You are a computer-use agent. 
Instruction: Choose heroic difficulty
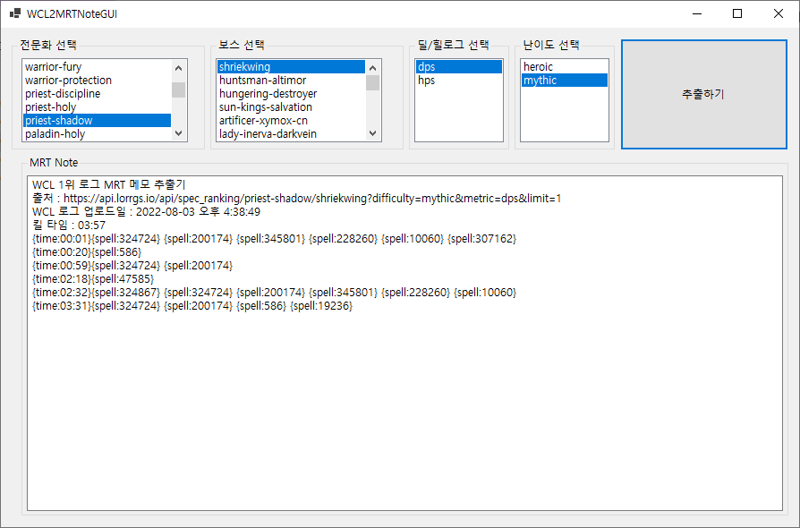(x=564, y=67)
